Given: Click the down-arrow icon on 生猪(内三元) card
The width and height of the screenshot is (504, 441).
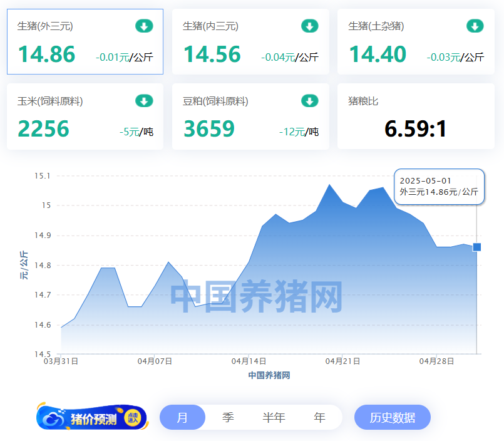Looking at the screenshot, I should pos(310,26).
